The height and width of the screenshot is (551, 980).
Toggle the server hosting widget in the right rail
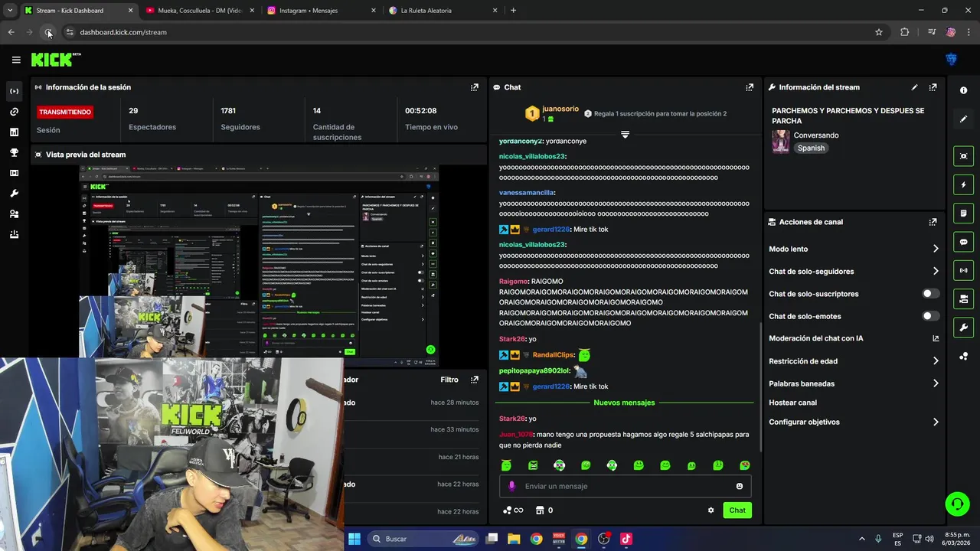963,299
